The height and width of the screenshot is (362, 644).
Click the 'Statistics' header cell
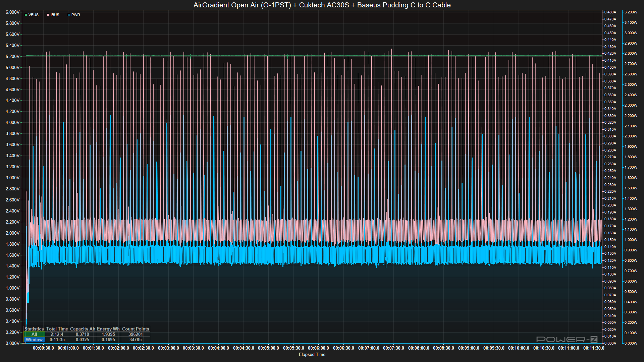pos(34,329)
